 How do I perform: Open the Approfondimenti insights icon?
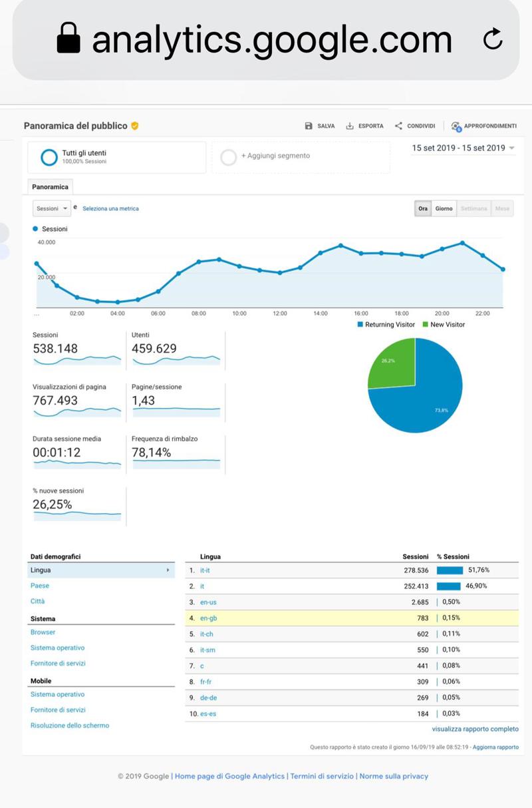[456, 126]
